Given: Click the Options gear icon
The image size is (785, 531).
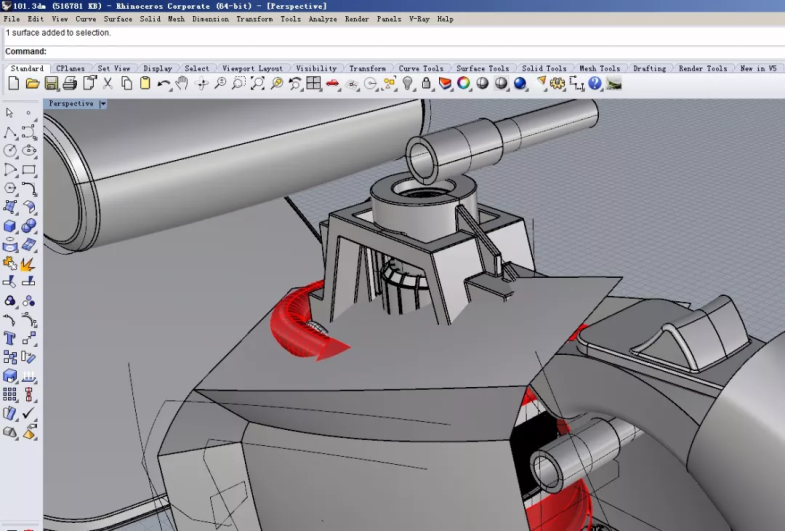Looking at the screenshot, I should click(x=558, y=83).
